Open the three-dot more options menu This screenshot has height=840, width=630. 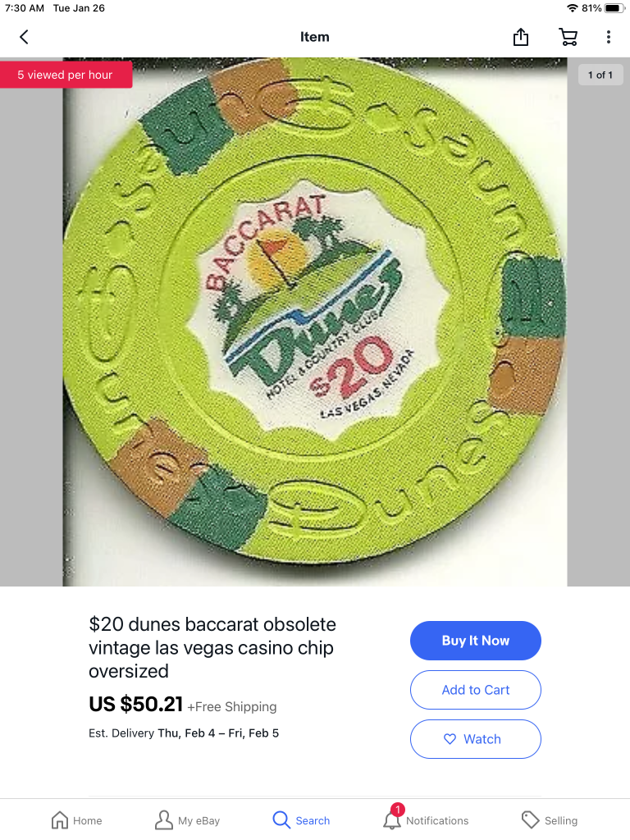pyautogui.click(x=609, y=37)
